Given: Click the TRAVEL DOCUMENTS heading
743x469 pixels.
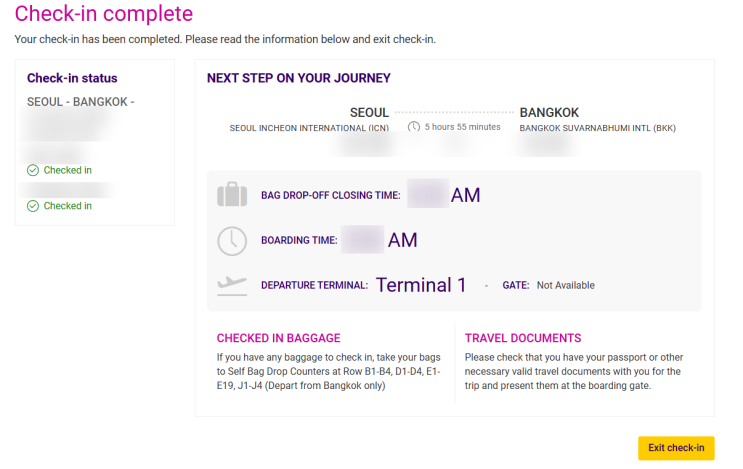Looking at the screenshot, I should pyautogui.click(x=523, y=338).
